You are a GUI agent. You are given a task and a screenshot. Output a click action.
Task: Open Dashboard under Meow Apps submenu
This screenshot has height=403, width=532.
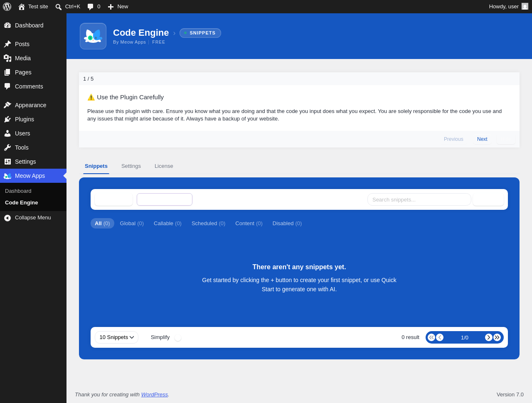click(18, 191)
